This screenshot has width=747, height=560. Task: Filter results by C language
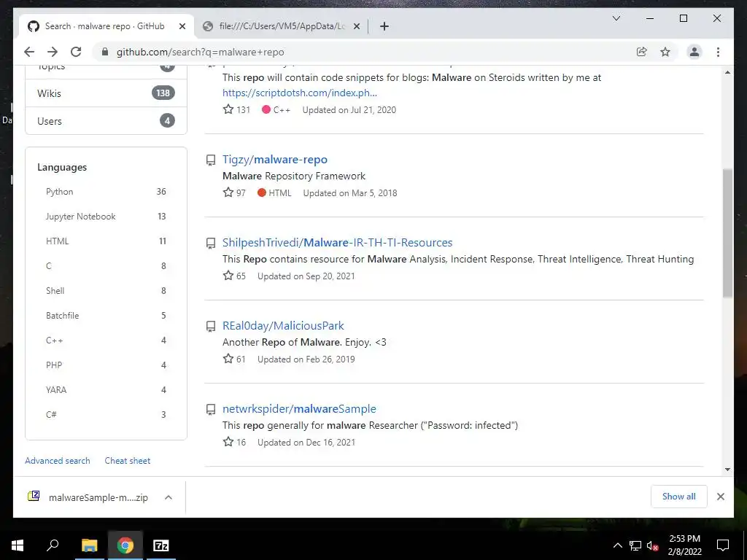(x=106, y=265)
